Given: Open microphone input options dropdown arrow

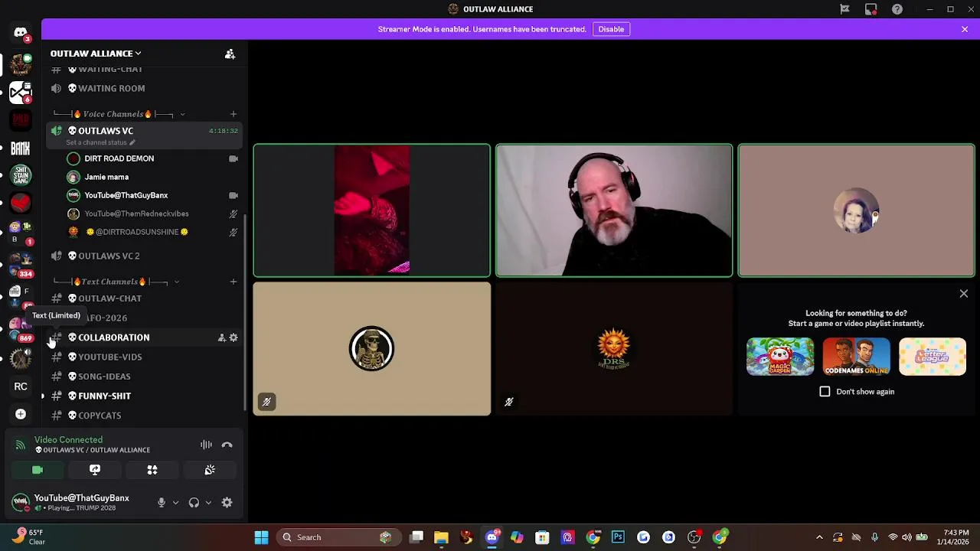Looking at the screenshot, I should coord(175,503).
